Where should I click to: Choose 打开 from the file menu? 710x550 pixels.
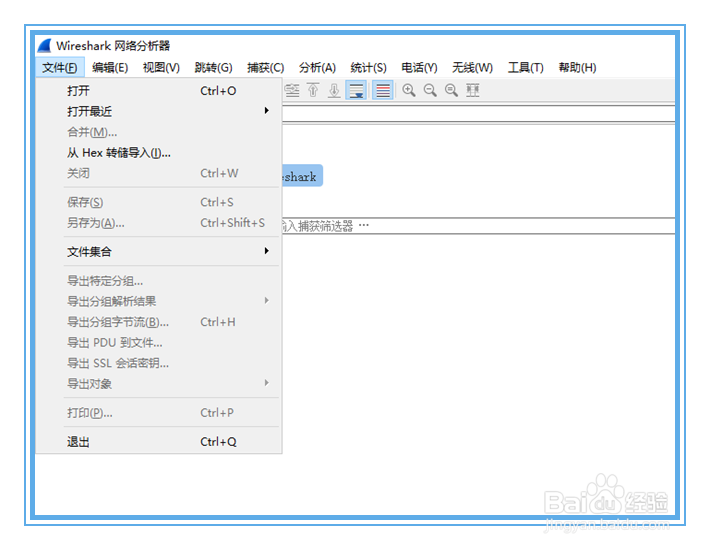point(159,91)
